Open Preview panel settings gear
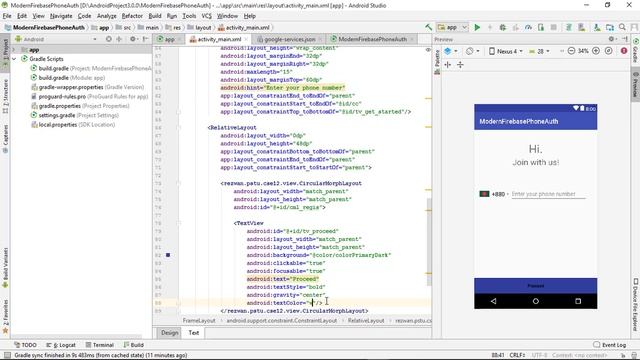 (x=612, y=39)
